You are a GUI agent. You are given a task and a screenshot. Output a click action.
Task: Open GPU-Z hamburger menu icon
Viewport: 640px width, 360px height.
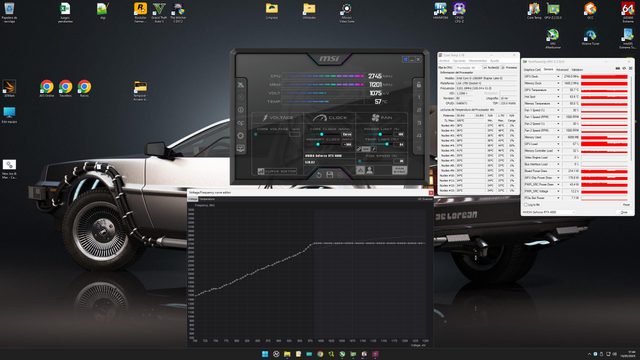630,68
